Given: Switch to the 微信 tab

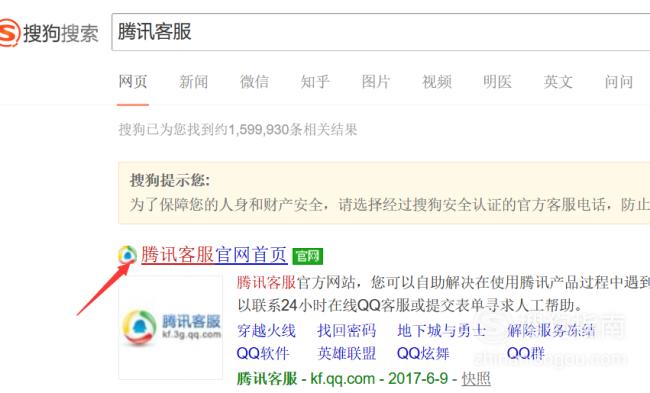Looking at the screenshot, I should 254,82.
